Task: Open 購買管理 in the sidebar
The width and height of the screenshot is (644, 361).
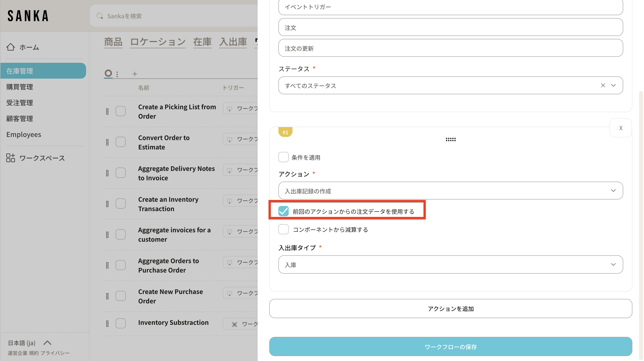Action: [x=20, y=87]
